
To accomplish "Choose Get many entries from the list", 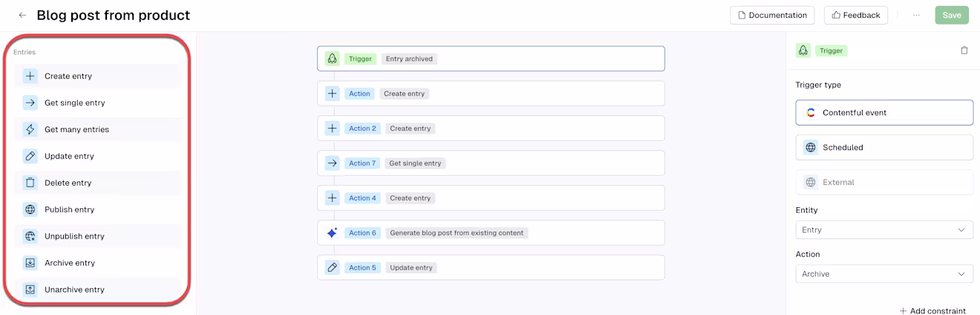I will pos(97,129).
